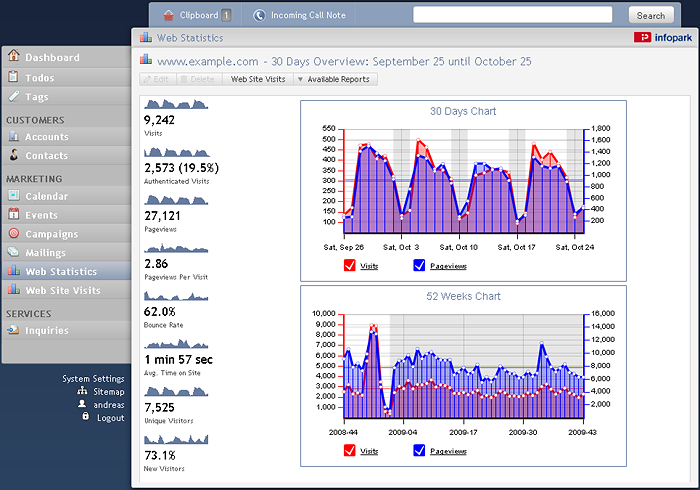
Task: Click the Clipboard basket icon in top bar
Action: 168,15
